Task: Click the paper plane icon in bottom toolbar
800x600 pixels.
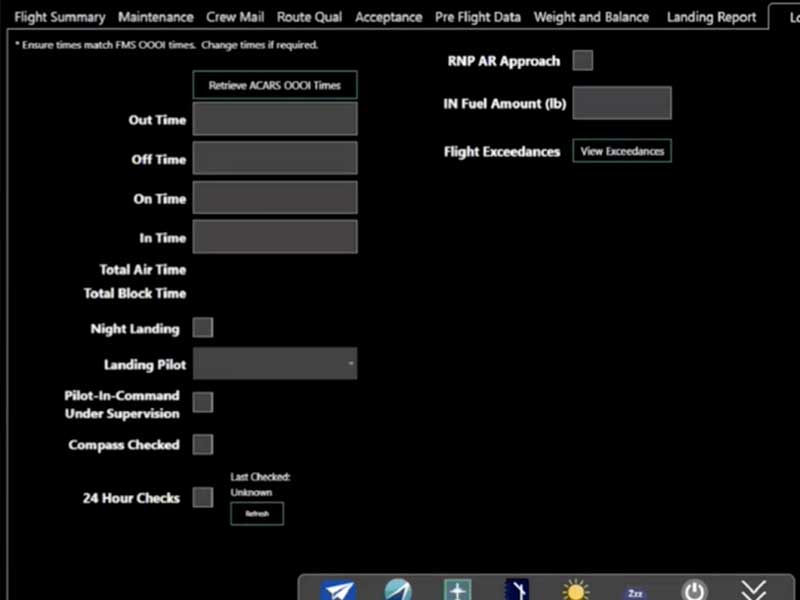Action: (x=338, y=590)
